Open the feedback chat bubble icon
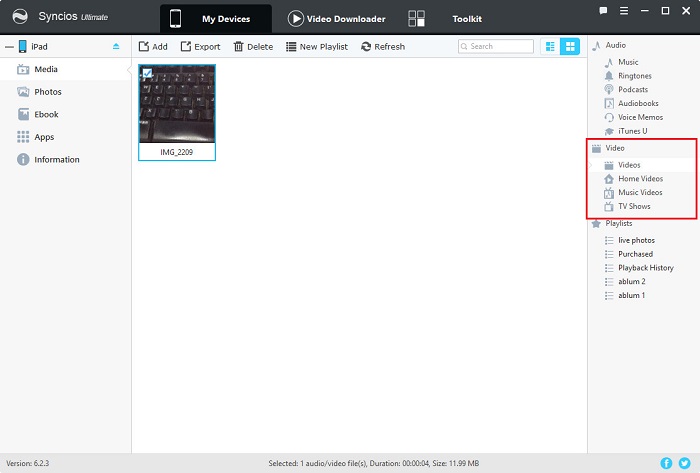This screenshot has width=700, height=473. 603,11
